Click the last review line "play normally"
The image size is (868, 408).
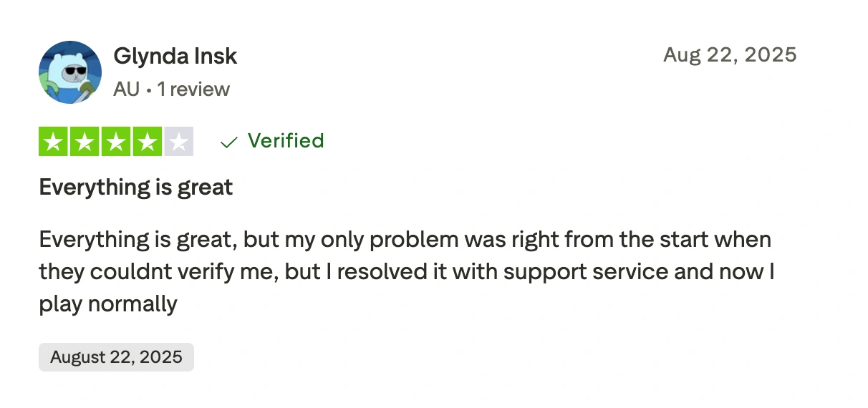108,304
